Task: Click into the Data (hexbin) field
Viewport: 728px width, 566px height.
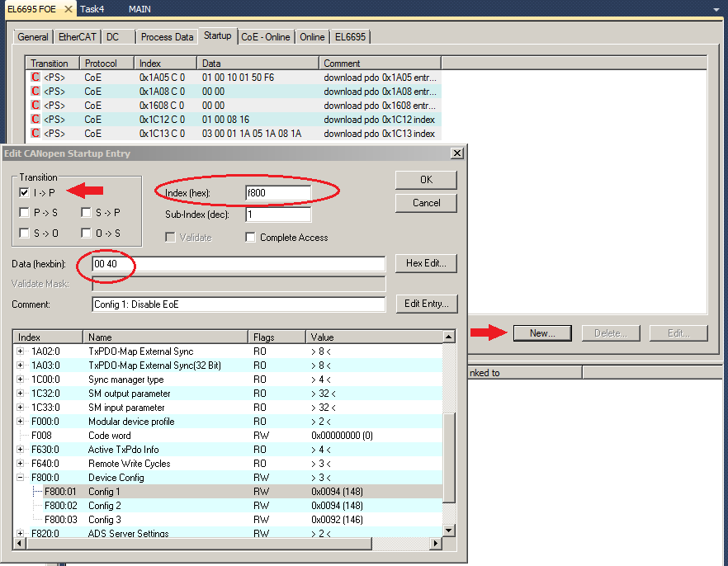Action: click(239, 264)
